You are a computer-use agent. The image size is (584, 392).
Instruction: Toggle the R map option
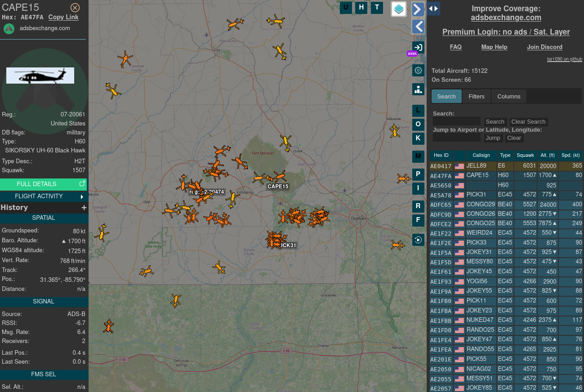click(x=418, y=206)
